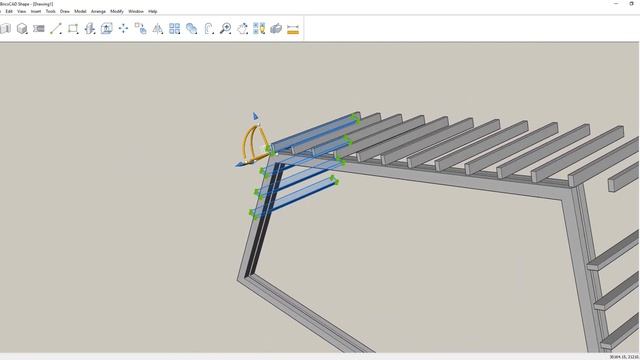
Task: Select the Rectangle drawing tool
Action: coord(73,28)
